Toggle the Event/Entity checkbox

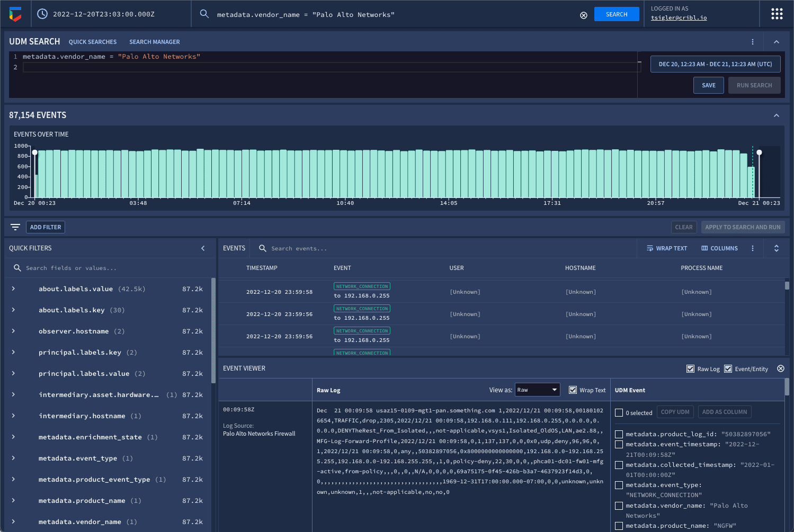pos(728,369)
